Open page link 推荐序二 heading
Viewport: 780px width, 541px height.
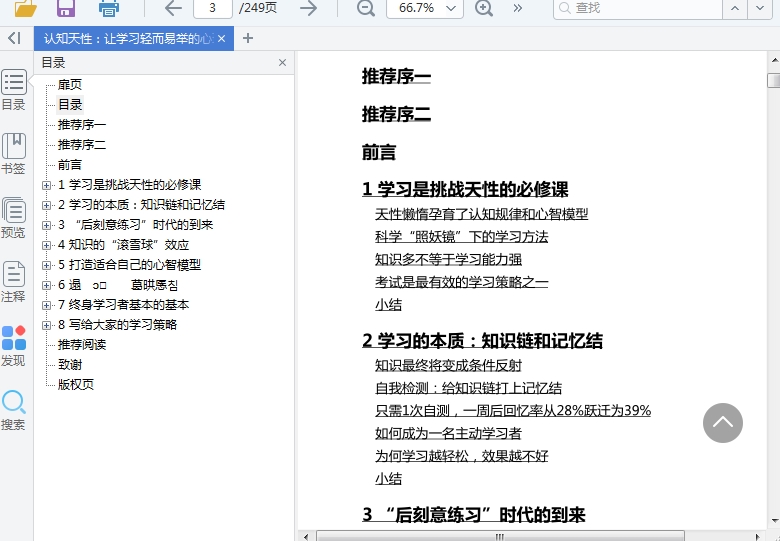(396, 114)
